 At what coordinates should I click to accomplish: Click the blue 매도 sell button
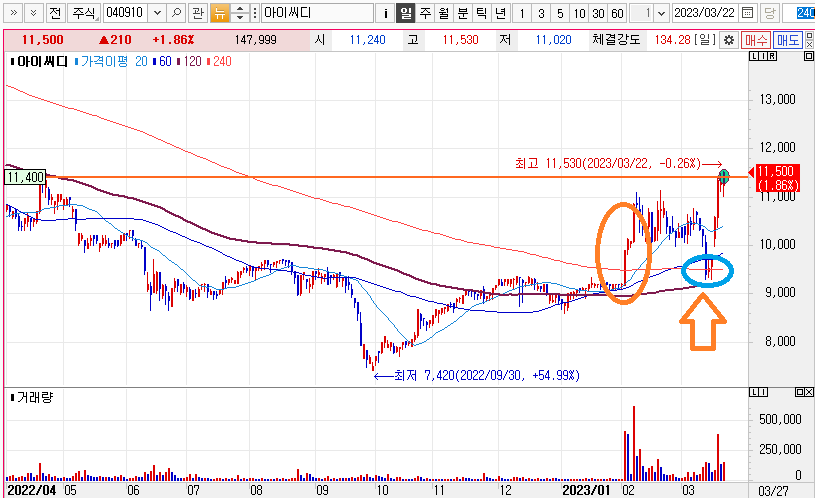pyautogui.click(x=787, y=40)
